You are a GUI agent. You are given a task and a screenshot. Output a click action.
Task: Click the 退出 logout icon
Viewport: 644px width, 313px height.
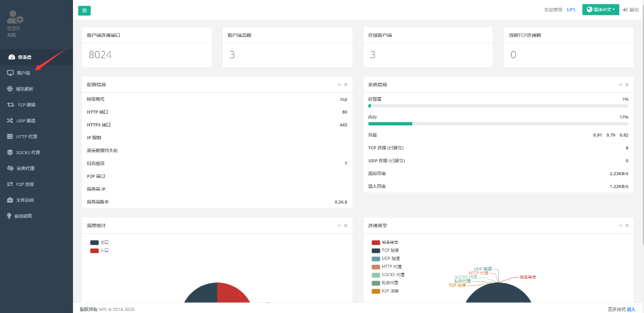(626, 10)
